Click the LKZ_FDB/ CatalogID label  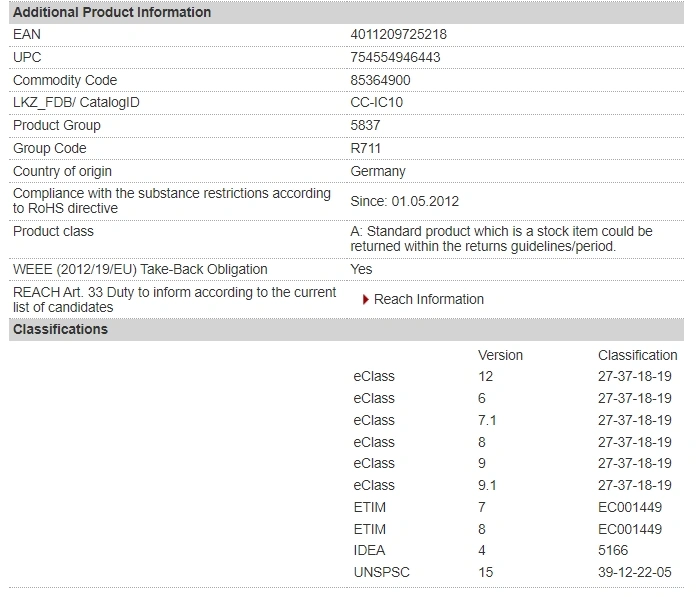click(x=76, y=103)
